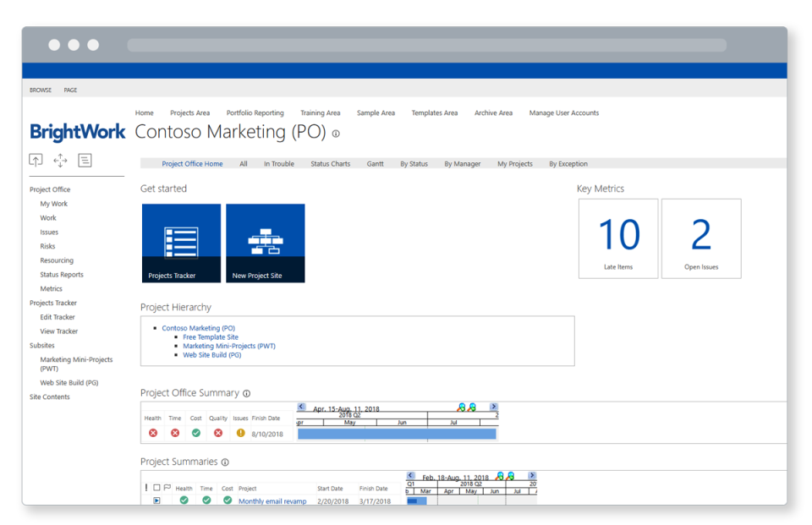Click the share icon below the BrightWork logo

36,160
